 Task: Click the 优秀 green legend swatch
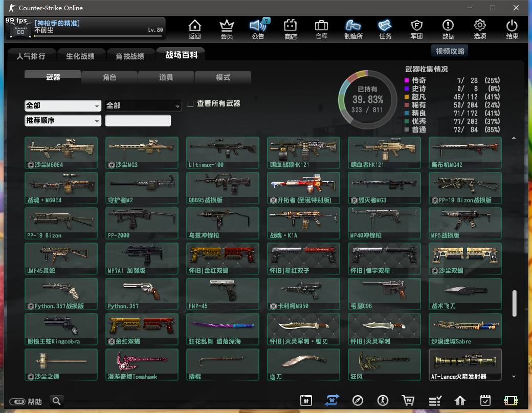[407, 121]
